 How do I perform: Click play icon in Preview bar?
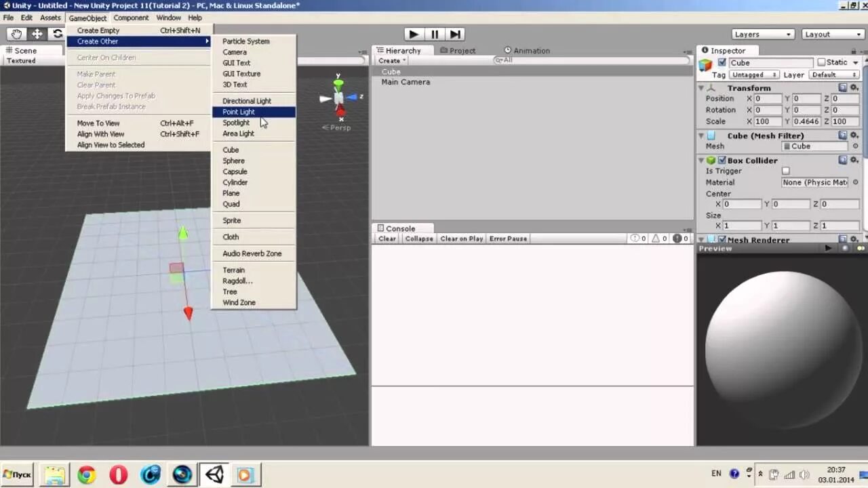[x=828, y=249]
